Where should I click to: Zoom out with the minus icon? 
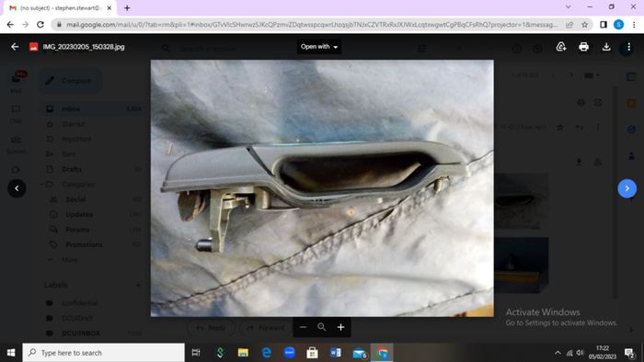tap(303, 327)
